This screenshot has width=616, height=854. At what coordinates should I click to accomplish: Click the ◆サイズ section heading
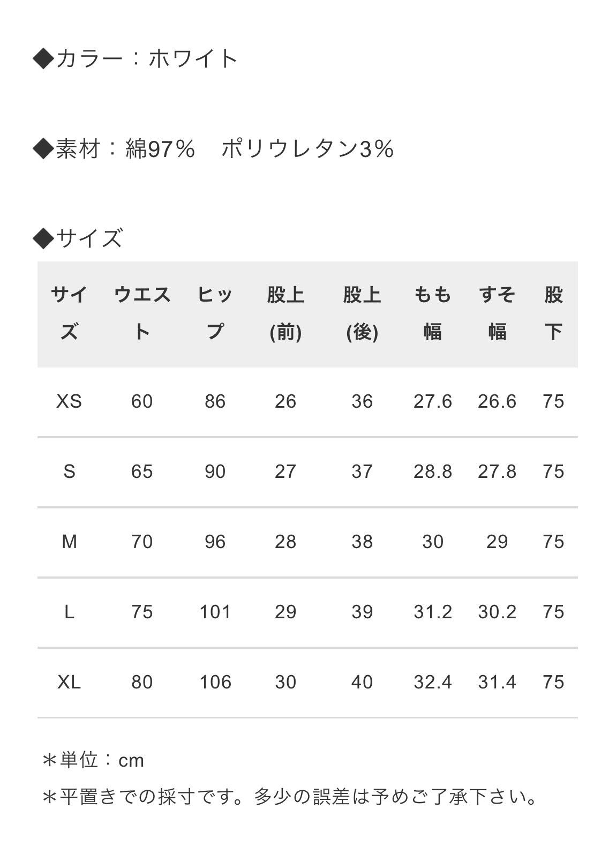[x=78, y=237]
